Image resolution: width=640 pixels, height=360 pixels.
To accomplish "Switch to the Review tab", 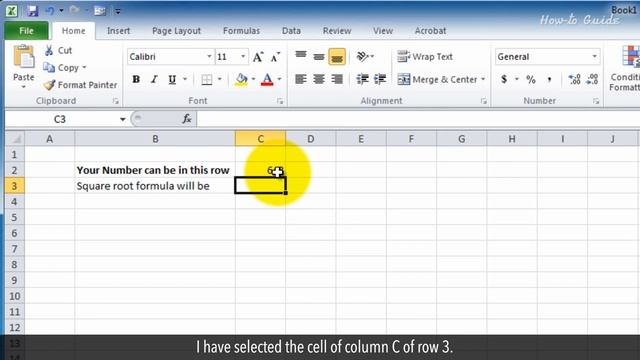I will tap(337, 31).
